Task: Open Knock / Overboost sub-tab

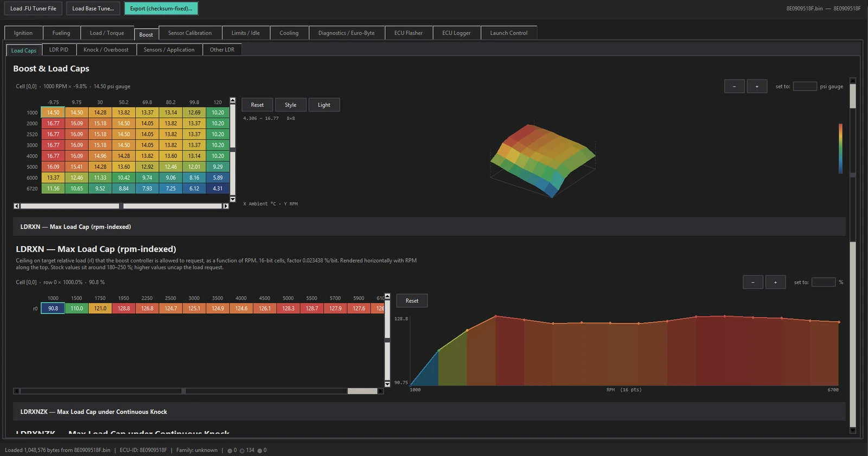Action: pyautogui.click(x=106, y=49)
